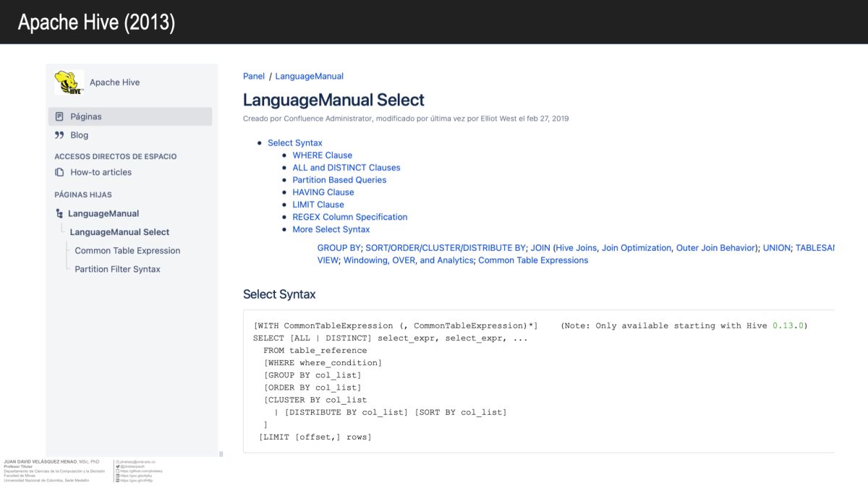Open the Hive Joins link
This screenshot has height=488, width=868.
click(576, 247)
